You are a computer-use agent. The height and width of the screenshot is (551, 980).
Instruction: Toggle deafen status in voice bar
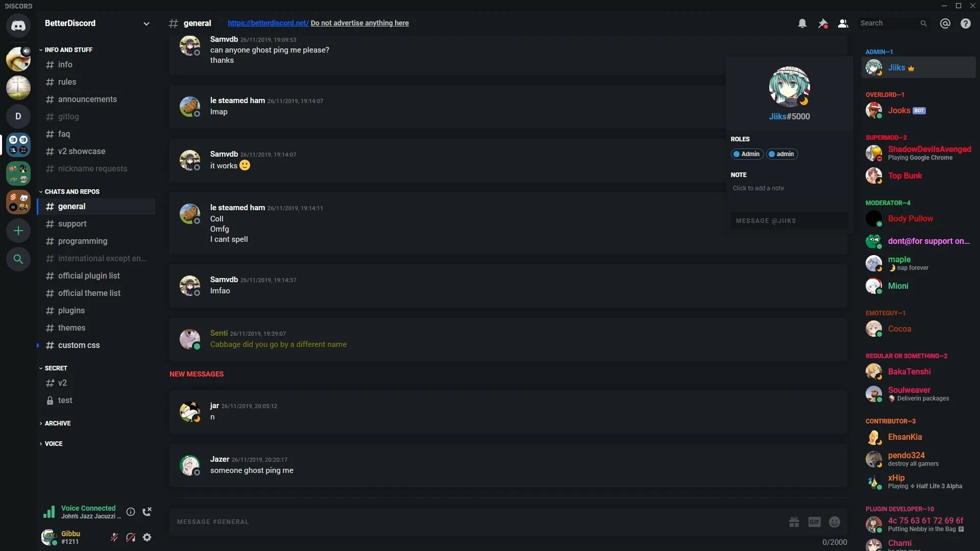tap(130, 538)
